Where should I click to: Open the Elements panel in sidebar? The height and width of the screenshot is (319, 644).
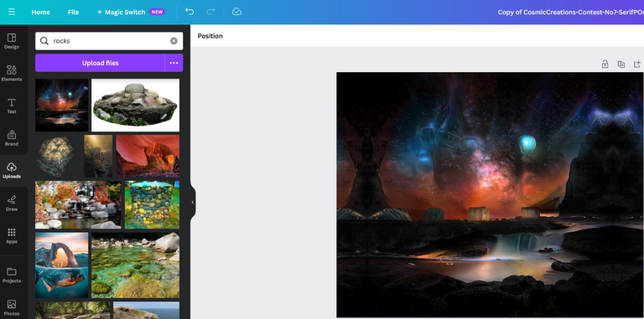[x=12, y=74]
